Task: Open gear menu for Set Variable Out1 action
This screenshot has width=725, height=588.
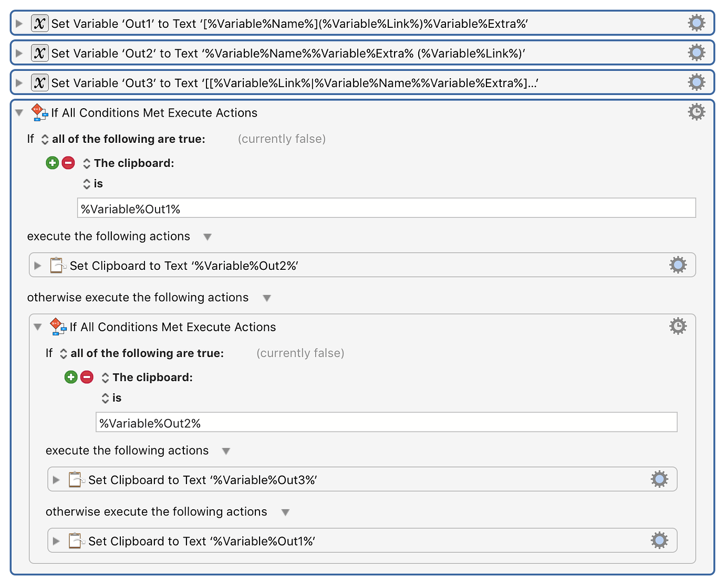Action: (x=696, y=23)
